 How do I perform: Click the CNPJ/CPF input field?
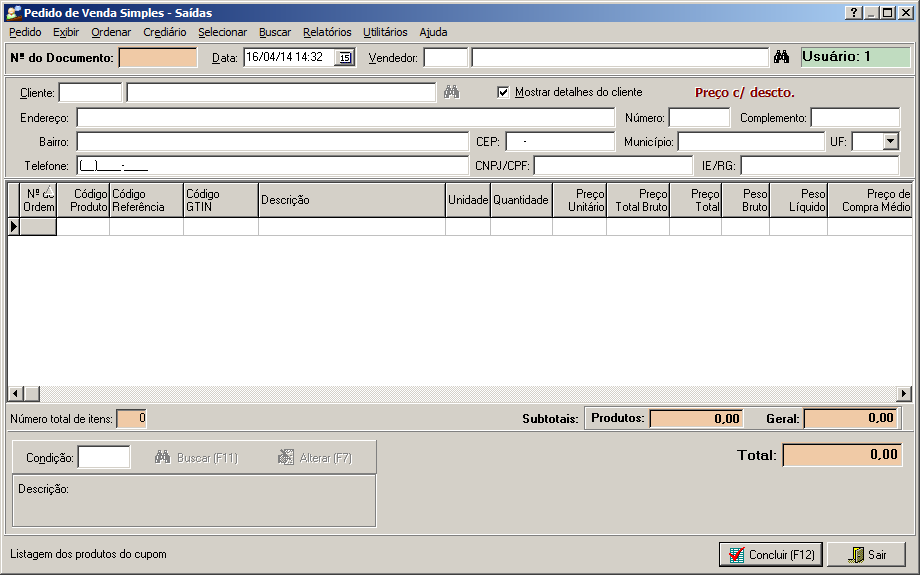point(612,166)
